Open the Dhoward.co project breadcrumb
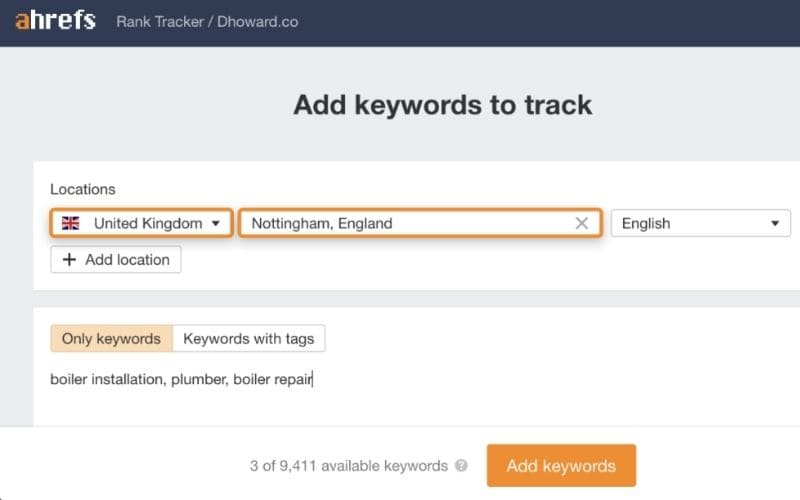The width and height of the screenshot is (800, 500). pos(258,22)
